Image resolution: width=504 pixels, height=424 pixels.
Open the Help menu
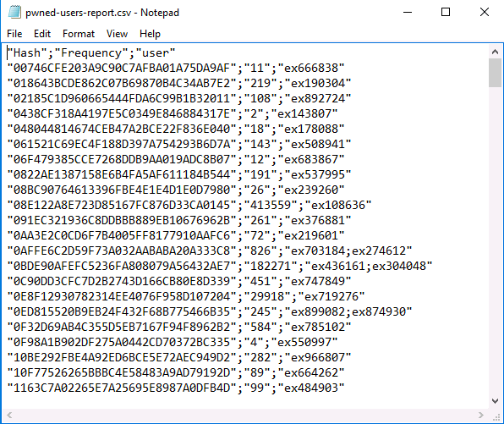(150, 34)
